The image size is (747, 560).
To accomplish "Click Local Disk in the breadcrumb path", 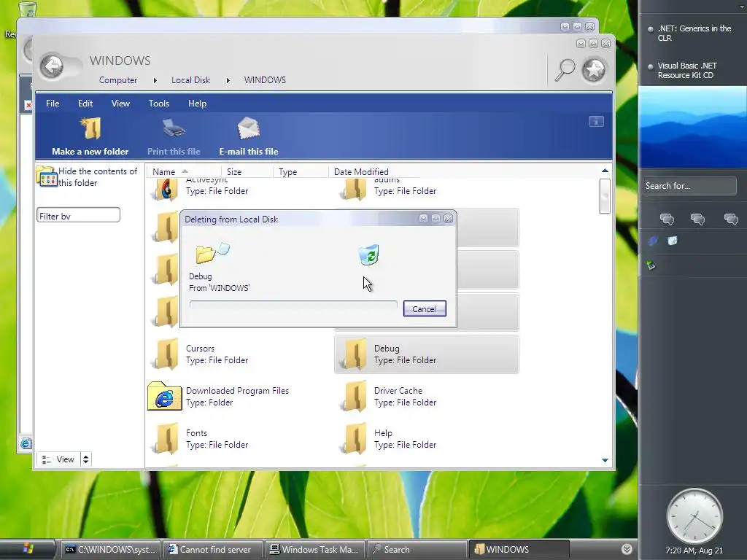I will pyautogui.click(x=190, y=80).
